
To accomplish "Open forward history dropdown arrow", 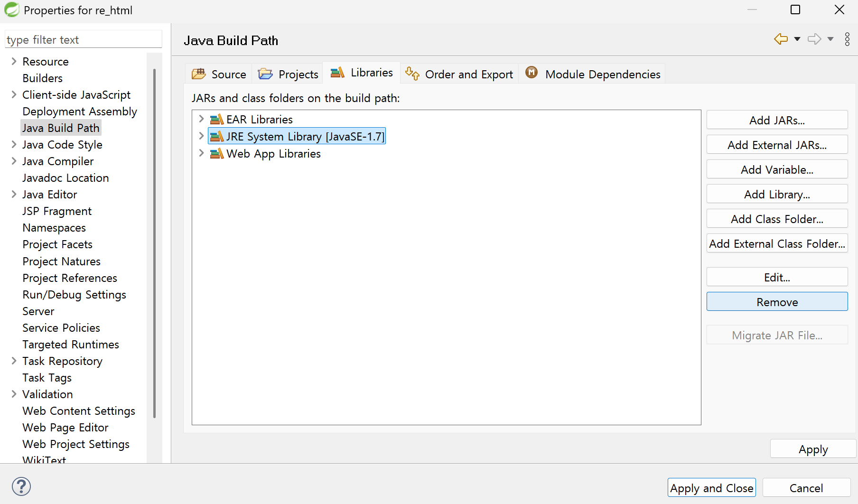I will pyautogui.click(x=830, y=39).
